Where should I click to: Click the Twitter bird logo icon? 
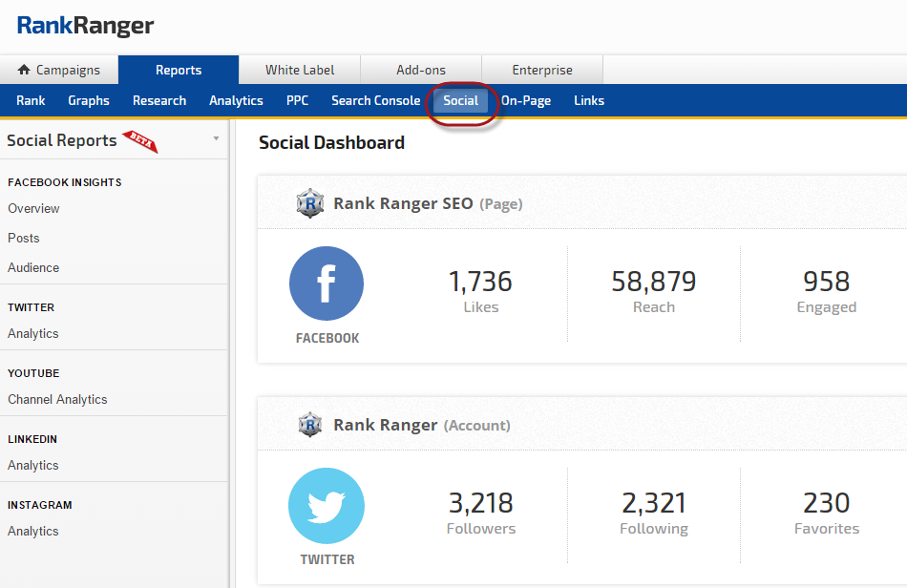327,505
